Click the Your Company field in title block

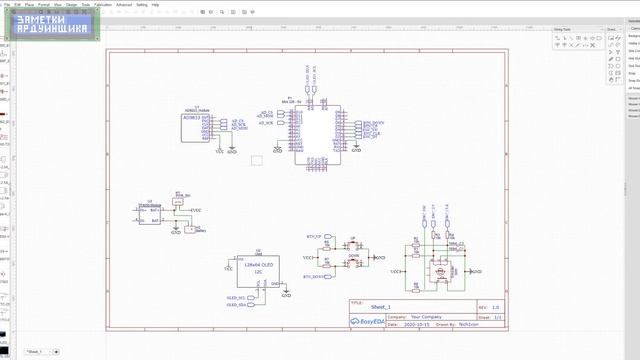pyautogui.click(x=426, y=317)
